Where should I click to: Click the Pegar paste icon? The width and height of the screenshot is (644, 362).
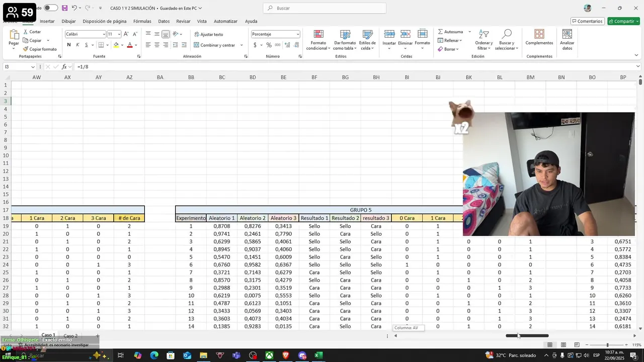tap(14, 36)
